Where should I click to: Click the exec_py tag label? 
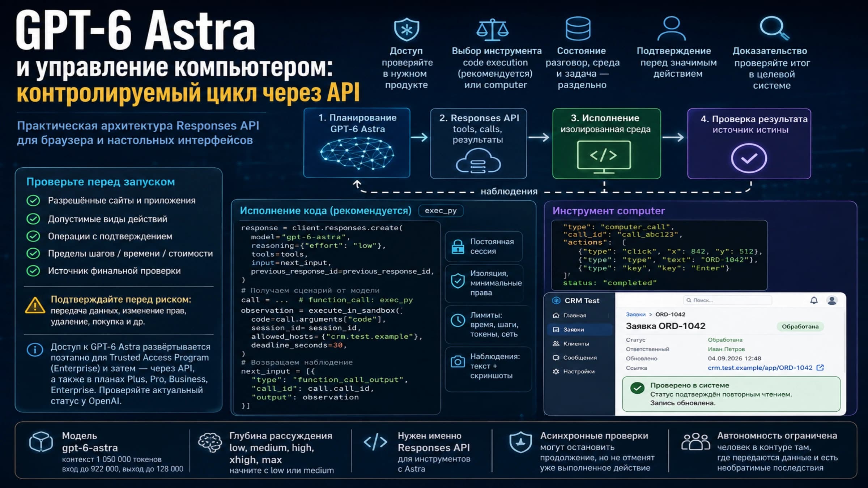tap(441, 211)
